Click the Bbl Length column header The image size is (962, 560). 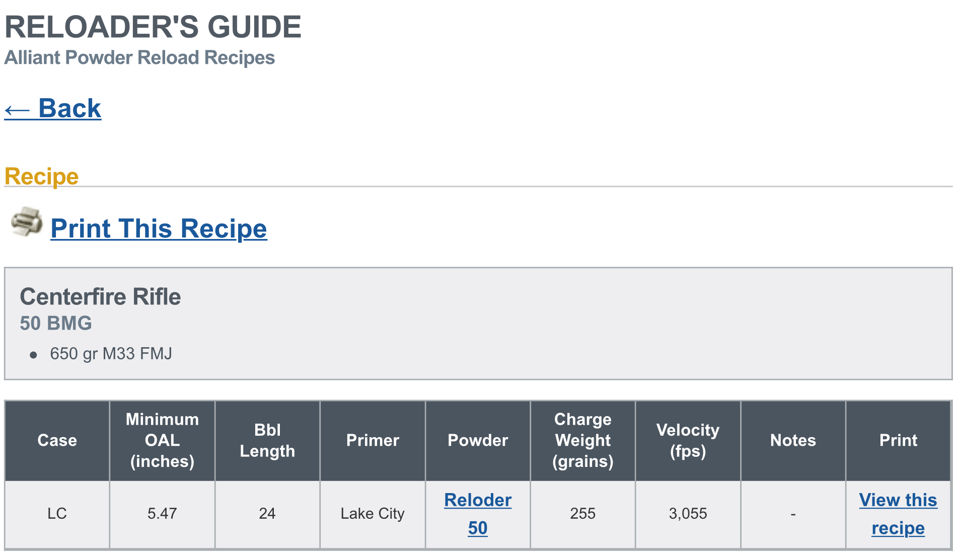click(267, 440)
